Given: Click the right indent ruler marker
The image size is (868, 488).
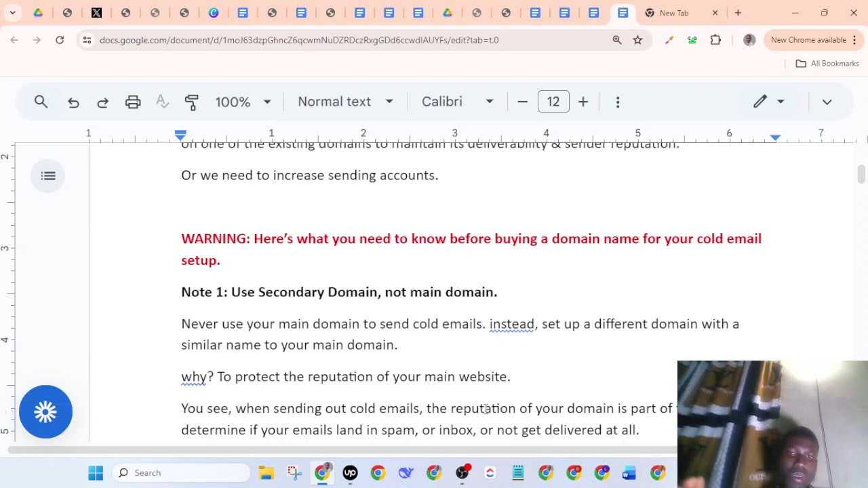Looking at the screenshot, I should 775,137.
